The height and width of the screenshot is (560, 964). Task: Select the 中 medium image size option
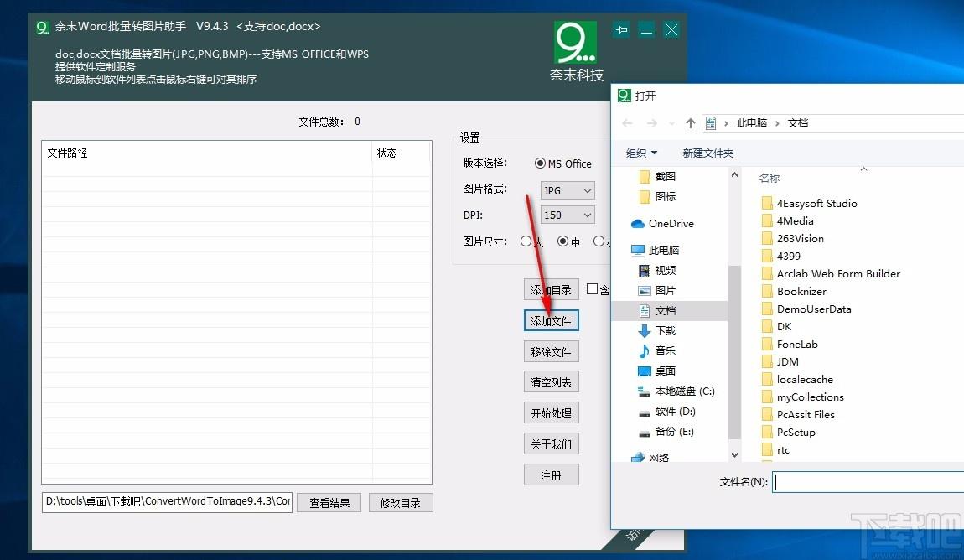point(562,241)
